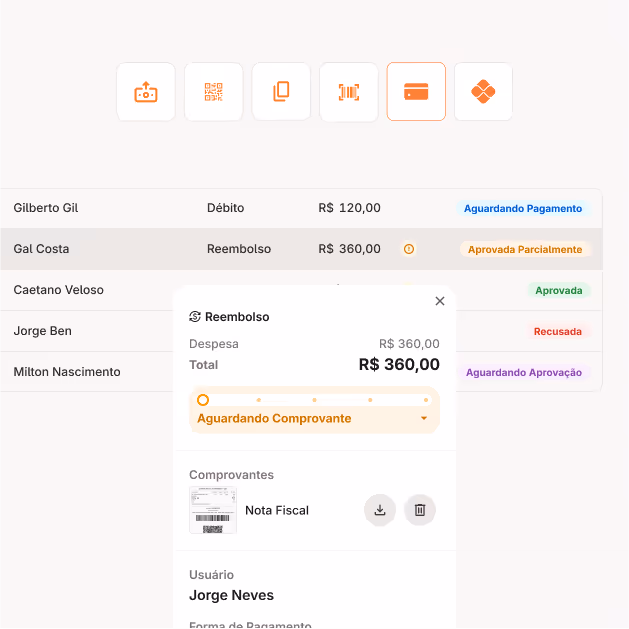This screenshot has height=629, width=629.
Task: Click the R$ 360,00 amount in Gal Costa row
Action: [349, 249]
